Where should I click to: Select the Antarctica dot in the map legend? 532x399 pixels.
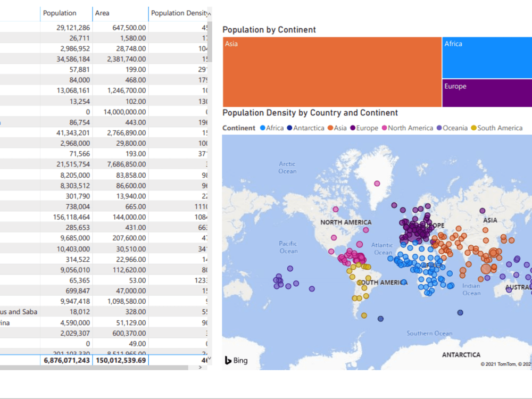(x=289, y=128)
